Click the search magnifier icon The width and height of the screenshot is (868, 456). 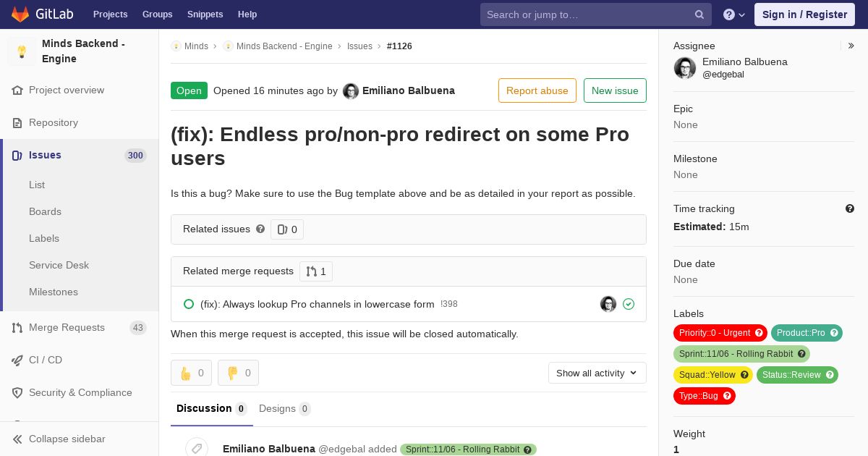pyautogui.click(x=699, y=14)
